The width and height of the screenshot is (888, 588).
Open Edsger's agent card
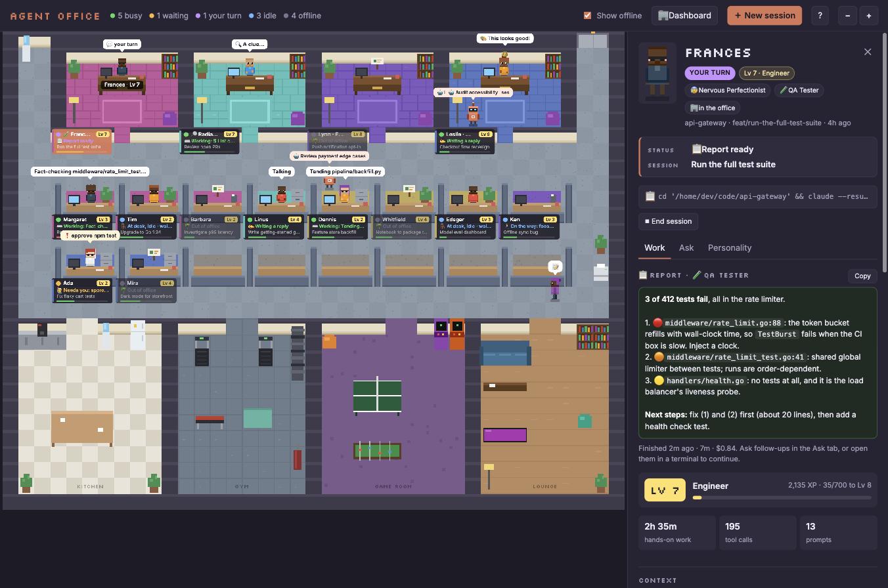coord(465,226)
